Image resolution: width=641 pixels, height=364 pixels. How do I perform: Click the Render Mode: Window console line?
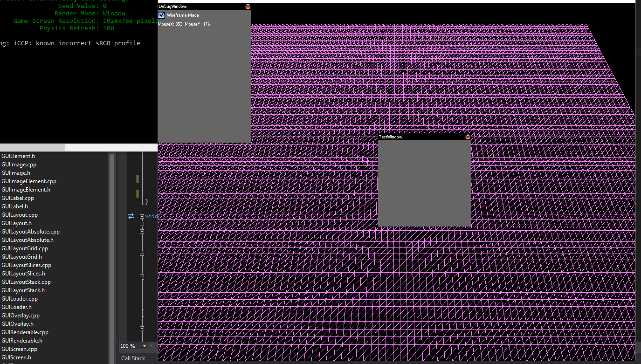pos(90,14)
